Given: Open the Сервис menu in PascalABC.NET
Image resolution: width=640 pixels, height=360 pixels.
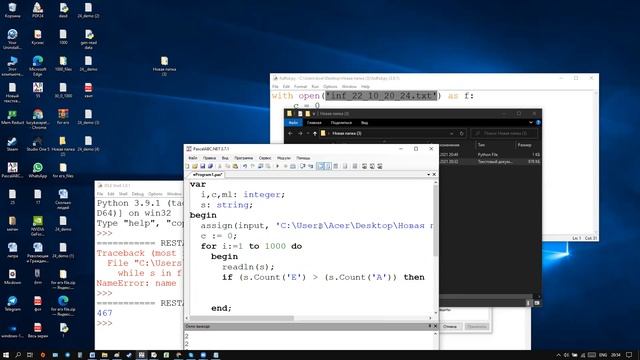Looking at the screenshot, I should click(x=265, y=158).
